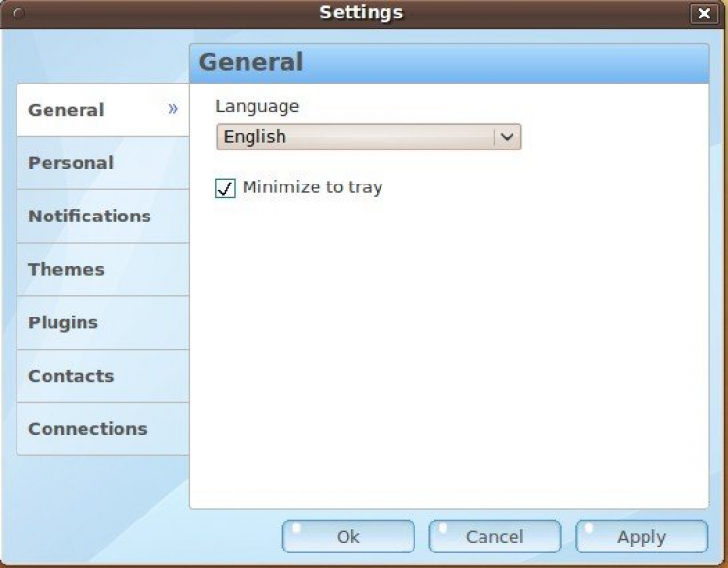Image resolution: width=728 pixels, height=568 pixels.
Task: Open the Language combo box showing English
Action: tap(355, 137)
